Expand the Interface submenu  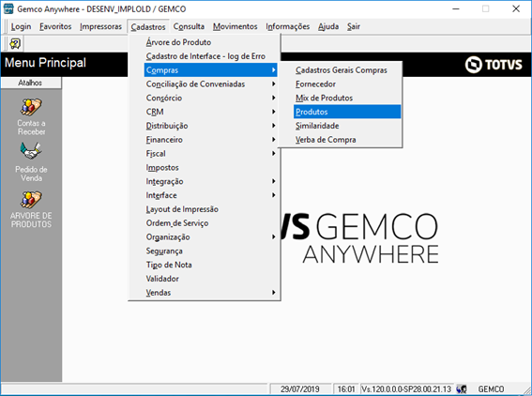(x=210, y=195)
